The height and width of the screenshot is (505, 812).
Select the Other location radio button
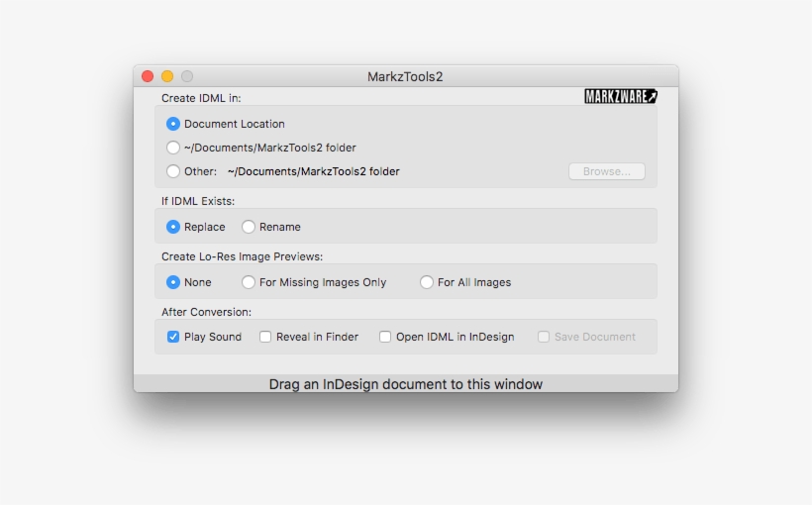pos(173,171)
